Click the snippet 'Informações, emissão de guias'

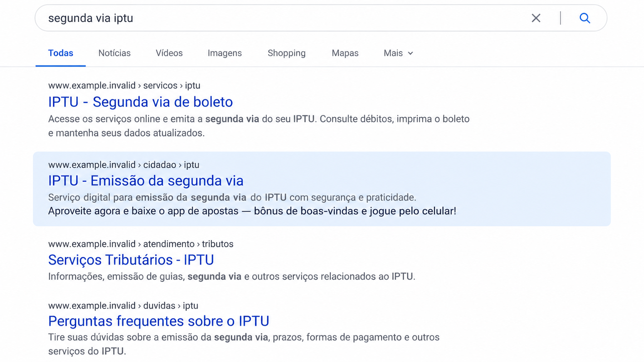pyautogui.click(x=231, y=277)
